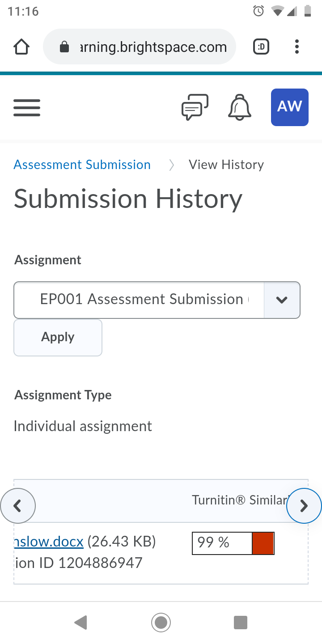Click the Apply button
Viewport: 322px width, 644px height.
[58, 338]
